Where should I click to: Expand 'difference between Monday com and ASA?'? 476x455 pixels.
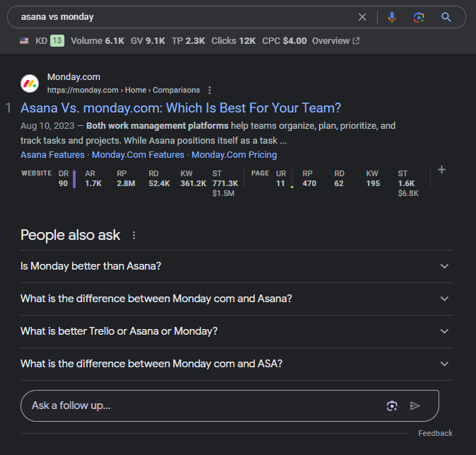coord(236,364)
